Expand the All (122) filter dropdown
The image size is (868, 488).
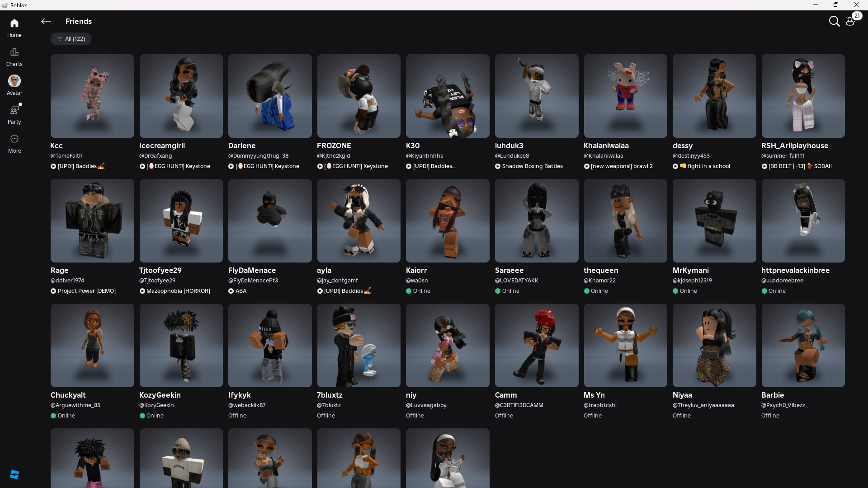point(71,39)
